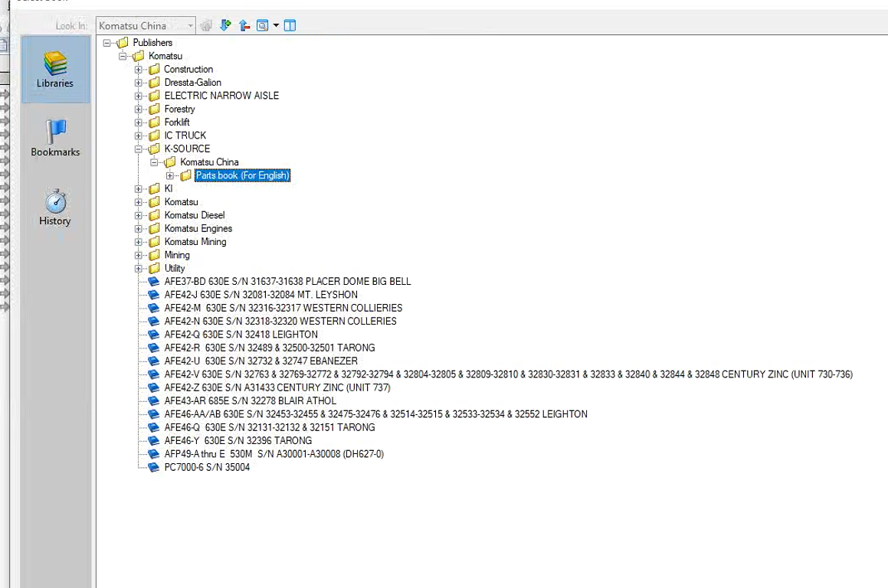This screenshot has height=588, width=888.
Task: Open the Libraries panel
Action: point(55,69)
